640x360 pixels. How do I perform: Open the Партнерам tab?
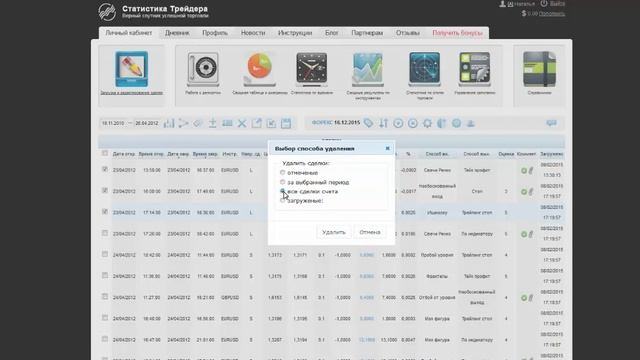coord(367,33)
